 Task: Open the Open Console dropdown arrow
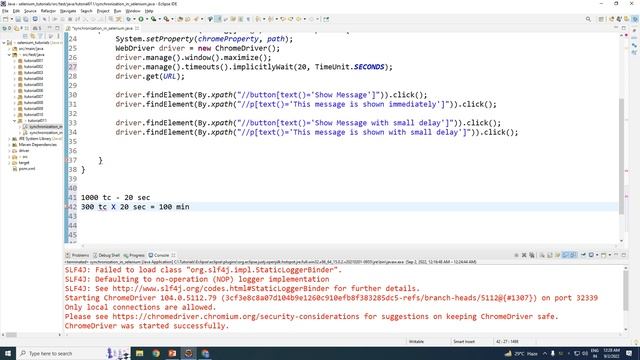[610, 255]
